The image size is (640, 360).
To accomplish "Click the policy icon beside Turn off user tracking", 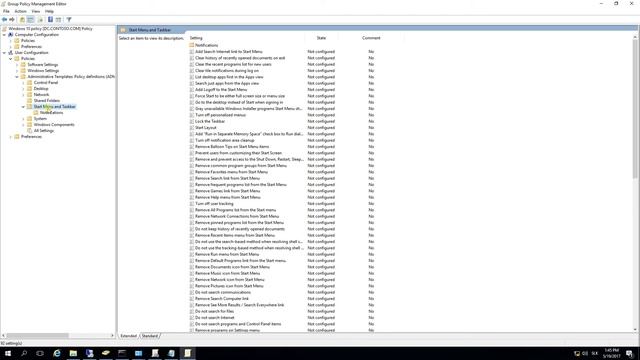I will point(191,204).
